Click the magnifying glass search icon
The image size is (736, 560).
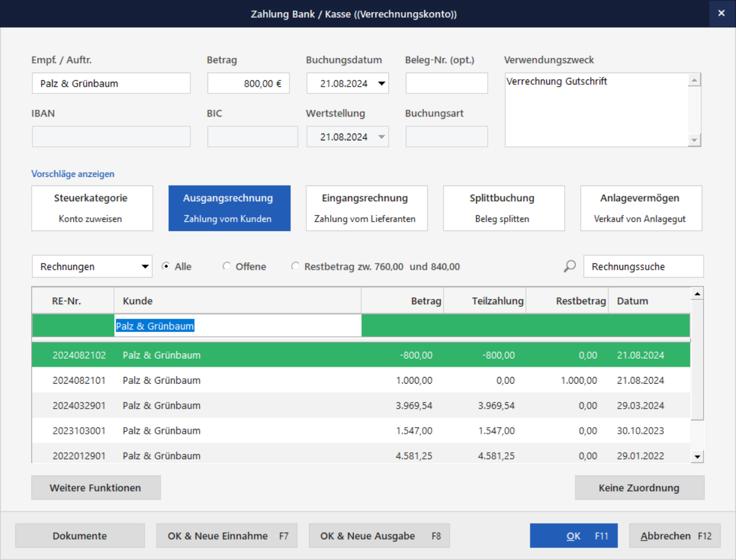(x=569, y=267)
